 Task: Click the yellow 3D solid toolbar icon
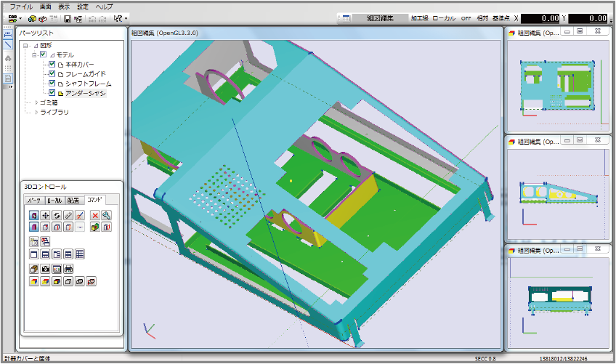coord(32,18)
